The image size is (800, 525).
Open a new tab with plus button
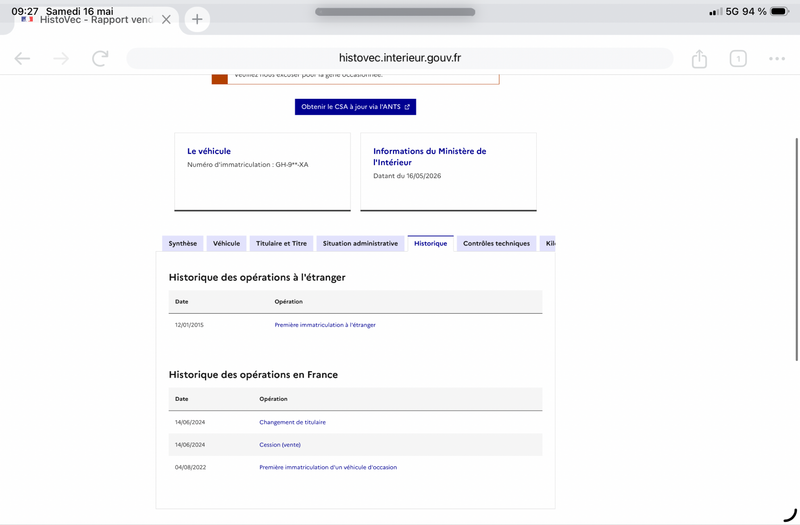[x=197, y=19]
